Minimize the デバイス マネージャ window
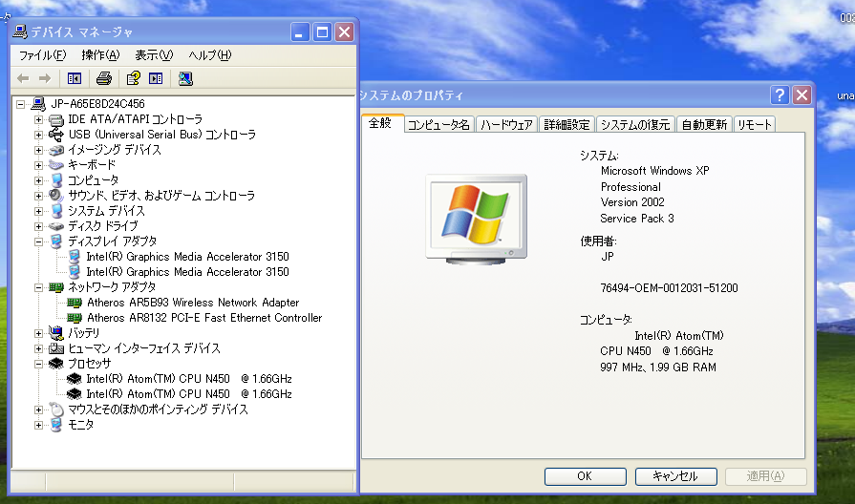855x504 pixels. click(x=299, y=32)
